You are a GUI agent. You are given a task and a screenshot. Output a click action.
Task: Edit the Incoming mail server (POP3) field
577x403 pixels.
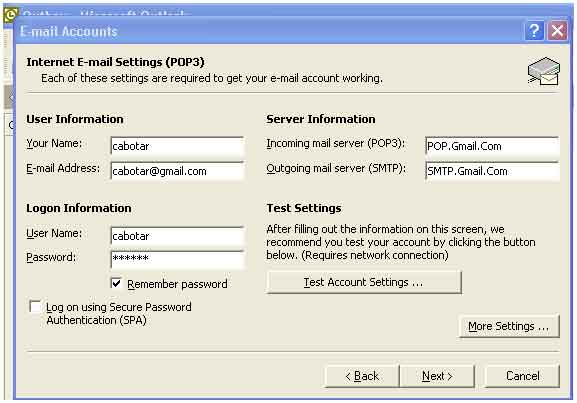492,146
